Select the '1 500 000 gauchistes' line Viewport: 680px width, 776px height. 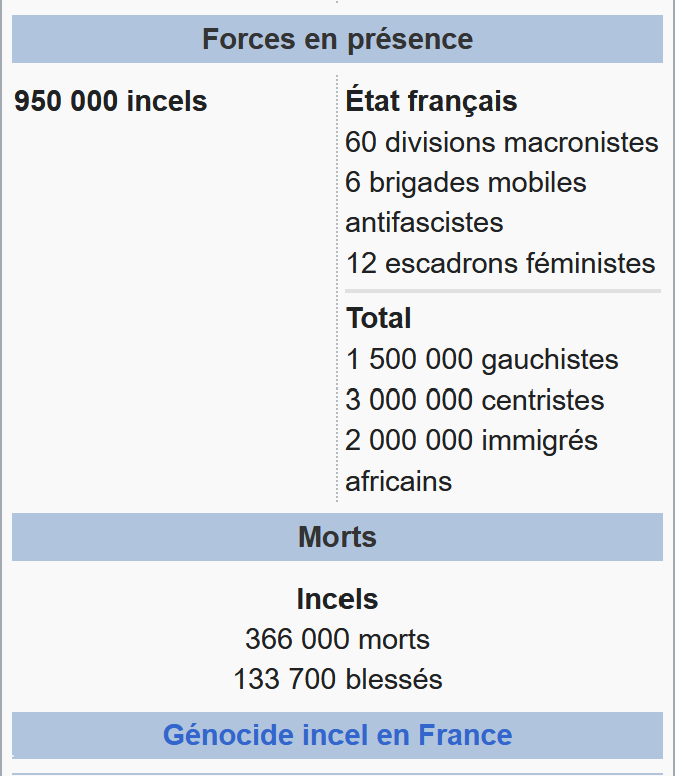482,360
